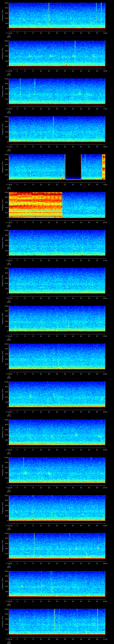Click the spectrogram plot beginning at 17:25:00
114x644 pixels.
57,432
